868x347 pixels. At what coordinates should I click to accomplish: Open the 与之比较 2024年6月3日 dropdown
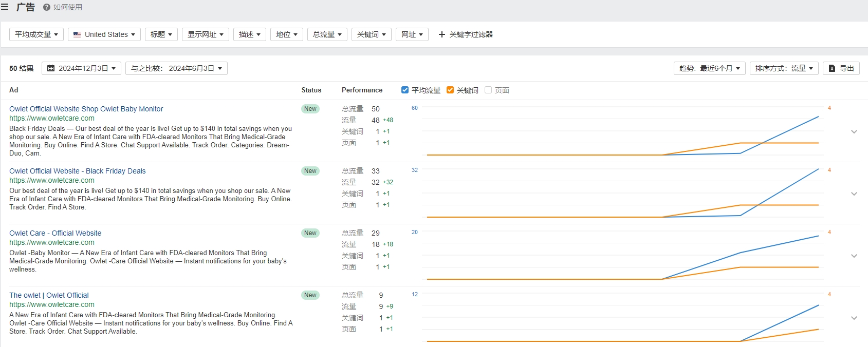point(176,68)
